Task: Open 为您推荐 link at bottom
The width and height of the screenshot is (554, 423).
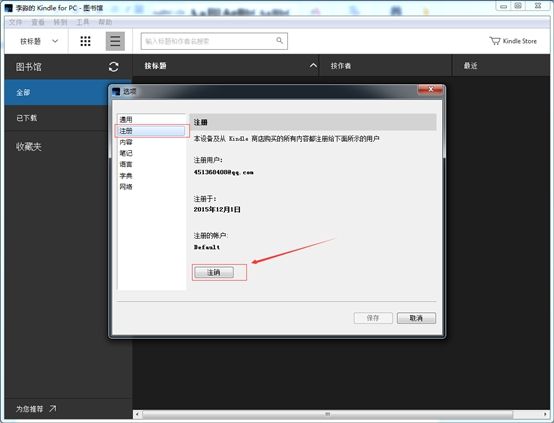Action: [x=36, y=409]
